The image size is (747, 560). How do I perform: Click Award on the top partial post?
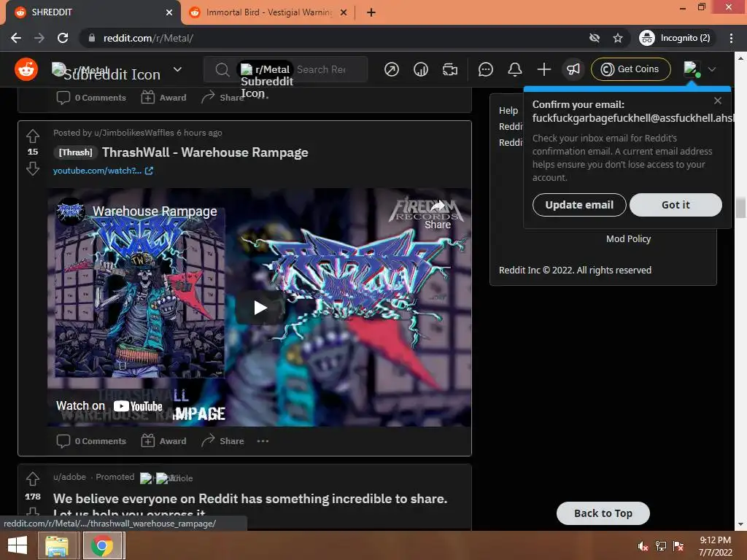coord(163,98)
